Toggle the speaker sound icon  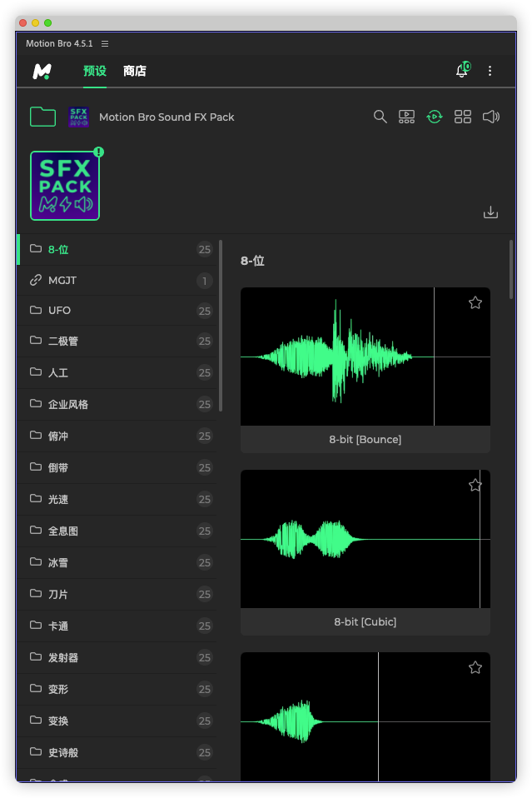click(491, 117)
